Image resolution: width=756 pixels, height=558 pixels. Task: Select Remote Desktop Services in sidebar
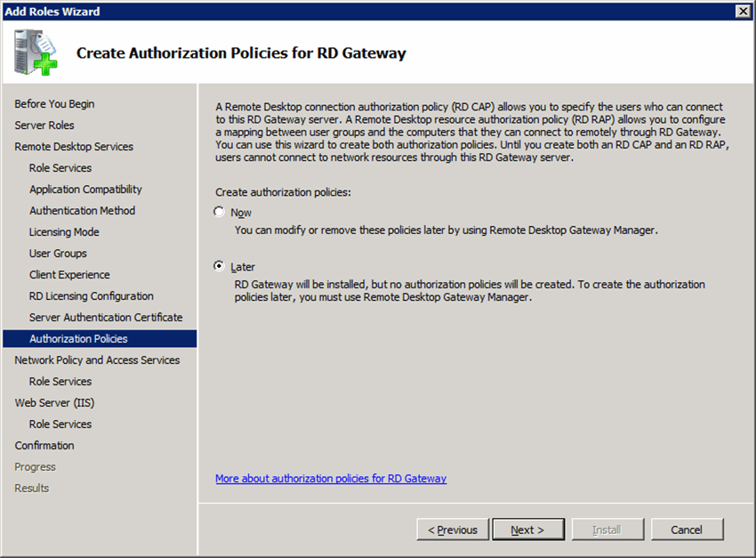click(x=74, y=147)
